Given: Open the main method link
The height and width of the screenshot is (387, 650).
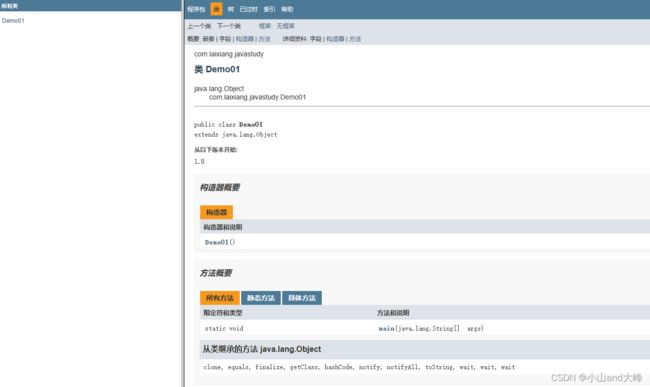Looking at the screenshot, I should click(x=386, y=328).
